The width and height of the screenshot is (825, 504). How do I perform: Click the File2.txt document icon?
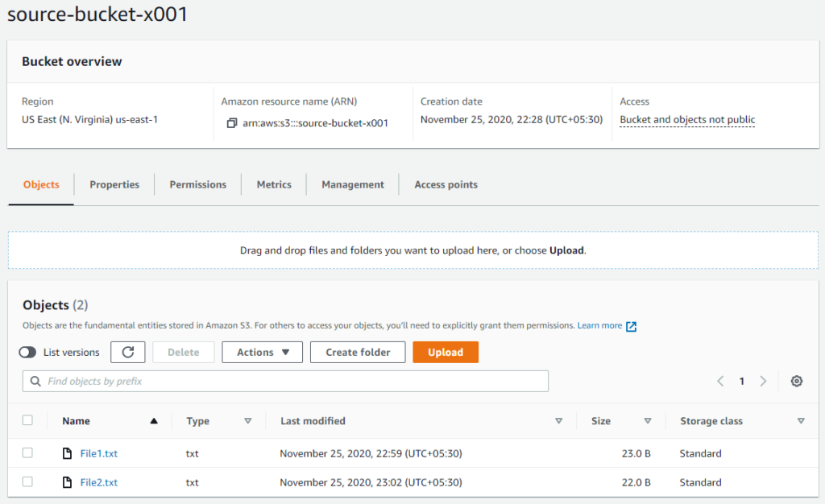pyautogui.click(x=67, y=482)
